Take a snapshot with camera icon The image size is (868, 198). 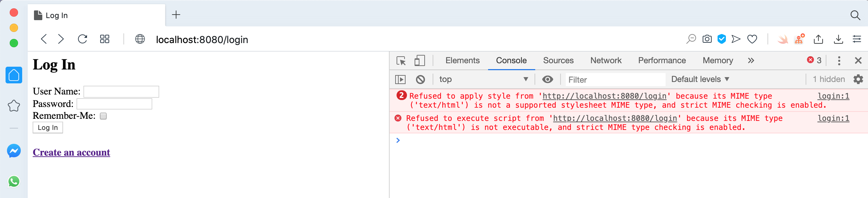click(707, 39)
